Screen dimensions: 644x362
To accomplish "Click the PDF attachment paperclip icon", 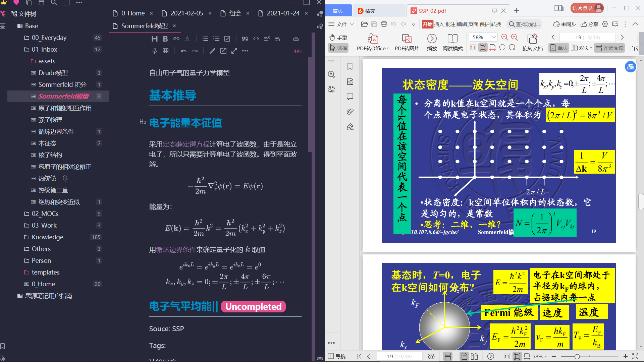I will click(x=350, y=112).
